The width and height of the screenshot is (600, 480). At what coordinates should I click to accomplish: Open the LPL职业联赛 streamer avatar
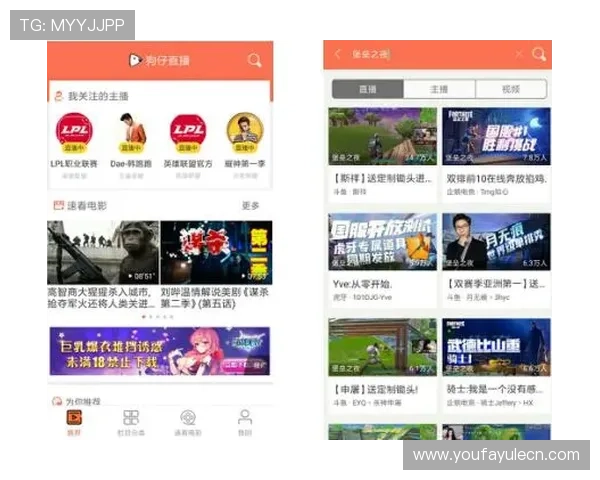pyautogui.click(x=74, y=131)
